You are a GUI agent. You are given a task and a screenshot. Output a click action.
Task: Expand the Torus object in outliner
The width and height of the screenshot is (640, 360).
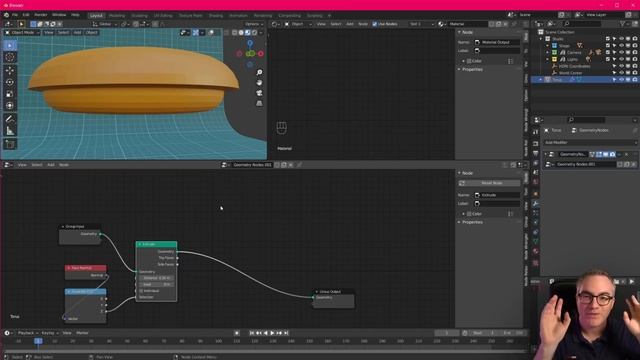pyautogui.click(x=541, y=80)
